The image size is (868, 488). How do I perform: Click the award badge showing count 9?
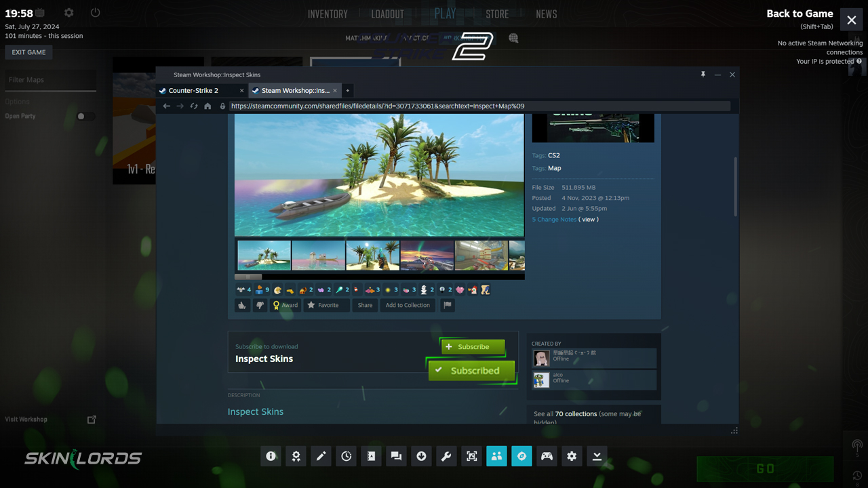tap(262, 289)
